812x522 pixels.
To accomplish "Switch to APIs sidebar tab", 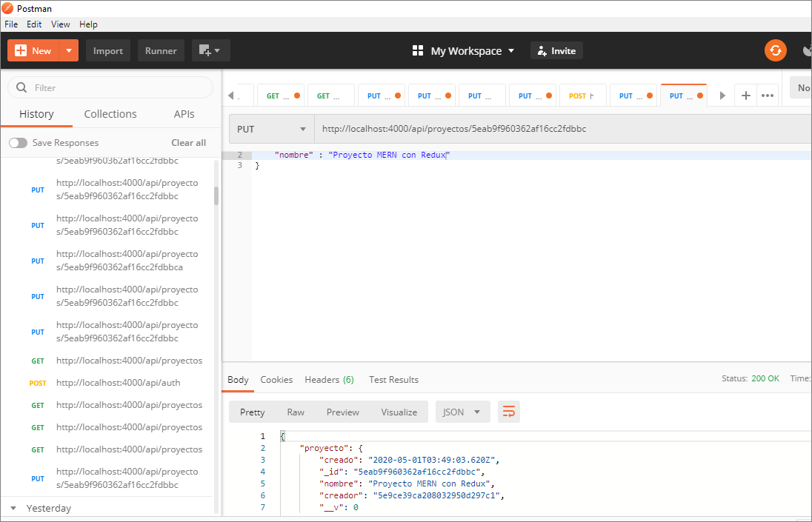I will pos(184,114).
